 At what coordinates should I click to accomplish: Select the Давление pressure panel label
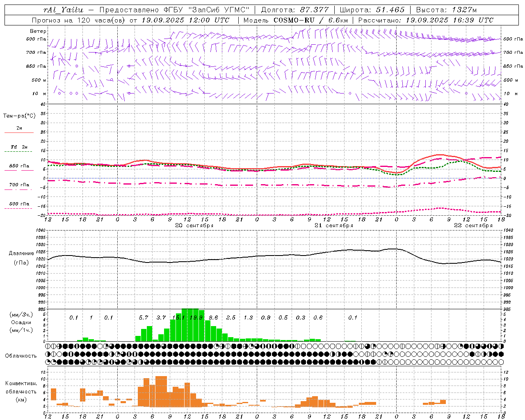point(21,253)
